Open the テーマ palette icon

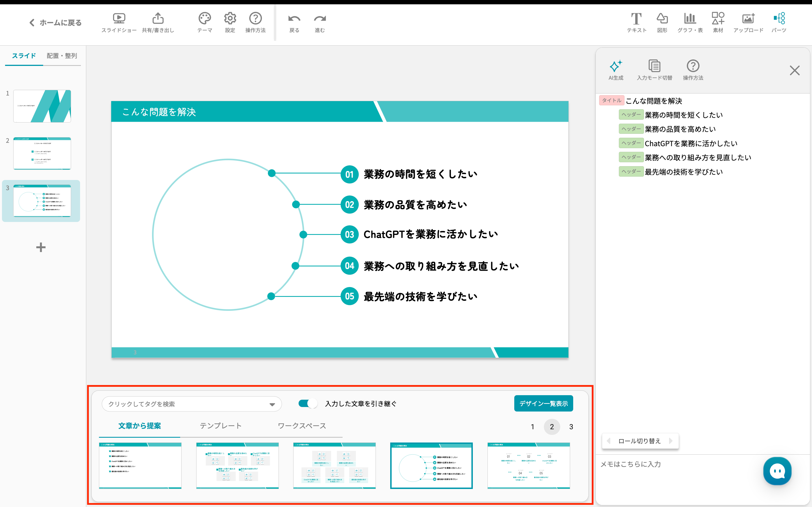click(204, 19)
